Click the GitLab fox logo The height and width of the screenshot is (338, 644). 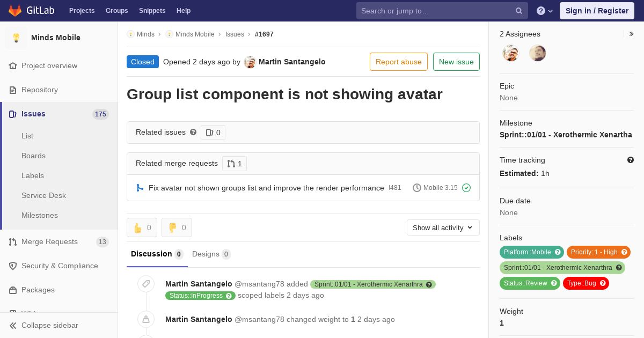[15, 10]
